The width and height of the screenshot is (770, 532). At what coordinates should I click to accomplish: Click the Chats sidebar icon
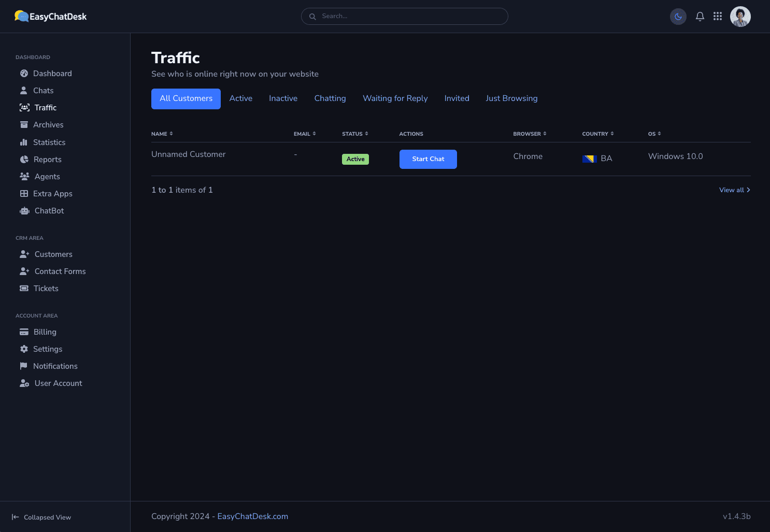(x=24, y=91)
